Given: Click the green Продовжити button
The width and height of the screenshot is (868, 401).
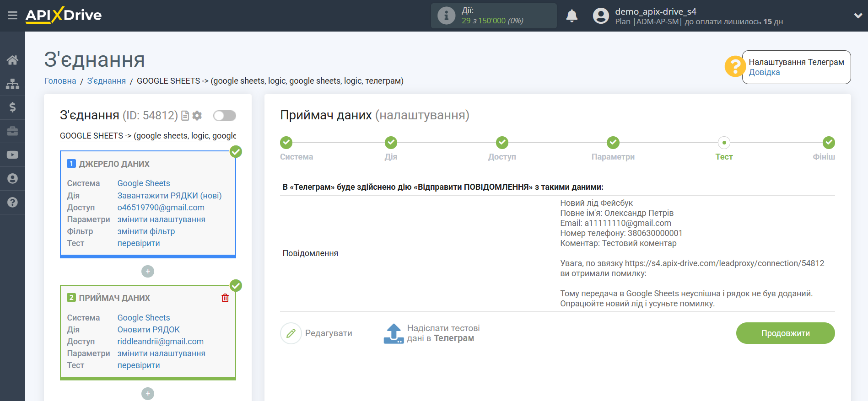Looking at the screenshot, I should tap(785, 333).
